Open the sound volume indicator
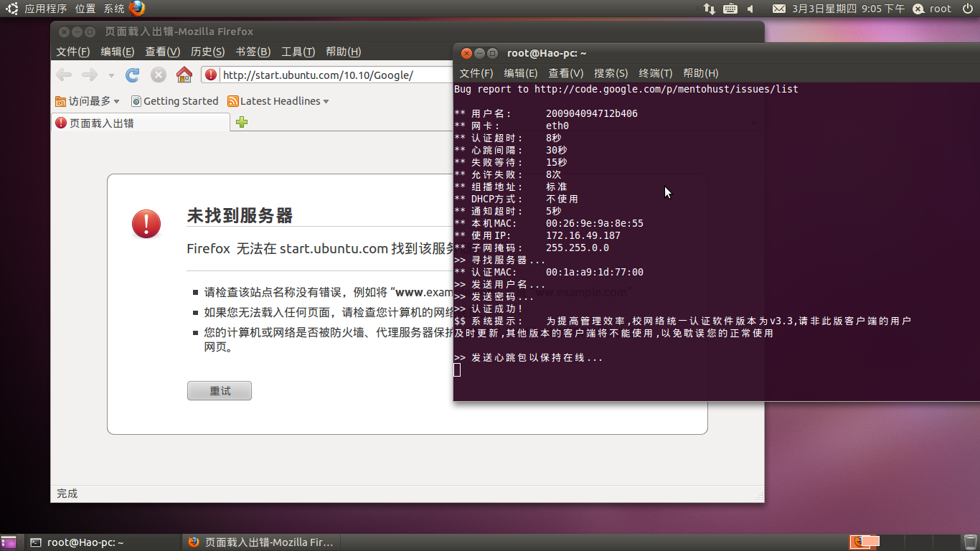 [751, 9]
